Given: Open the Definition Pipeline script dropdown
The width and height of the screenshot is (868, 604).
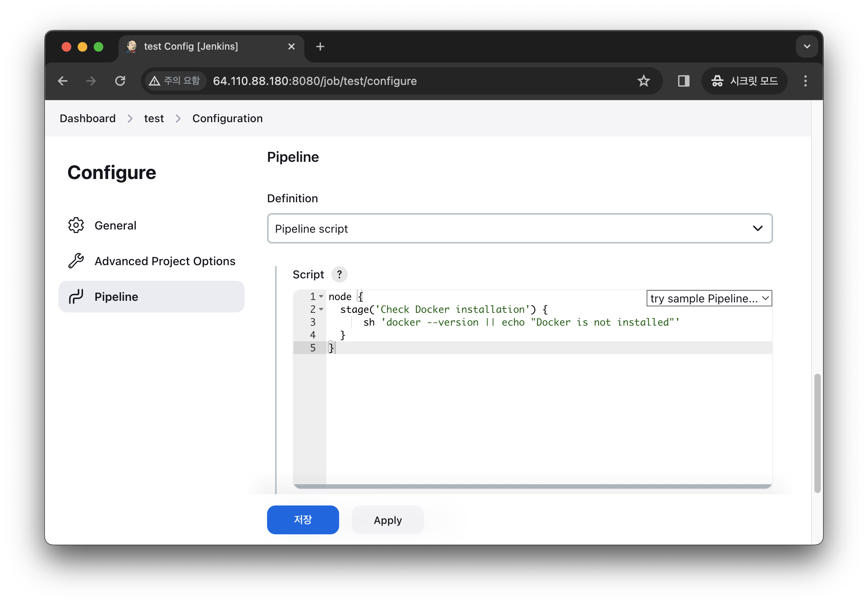Looking at the screenshot, I should pyautogui.click(x=520, y=228).
